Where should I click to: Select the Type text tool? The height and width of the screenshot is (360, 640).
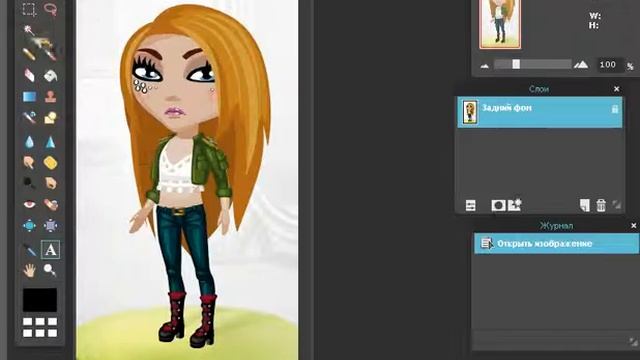tap(50, 249)
